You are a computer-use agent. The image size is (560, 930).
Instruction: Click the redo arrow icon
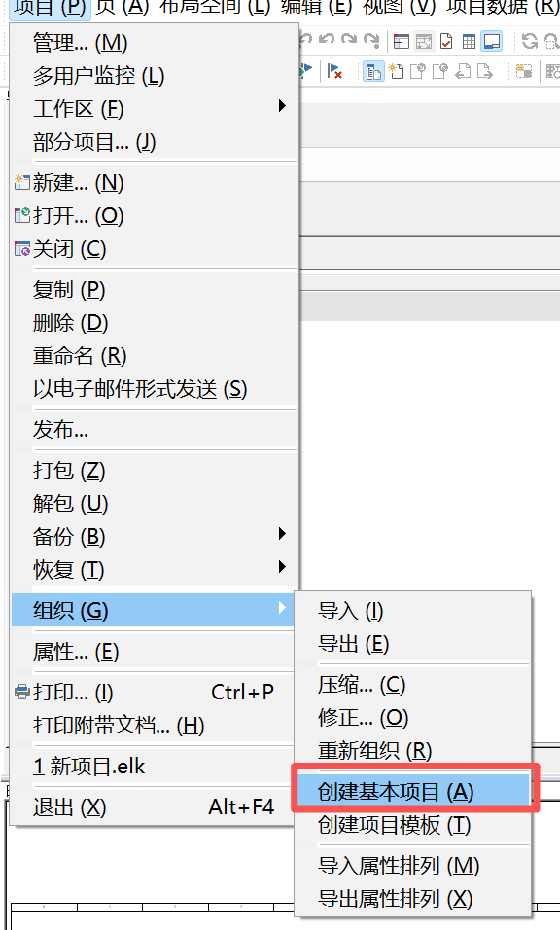(349, 40)
